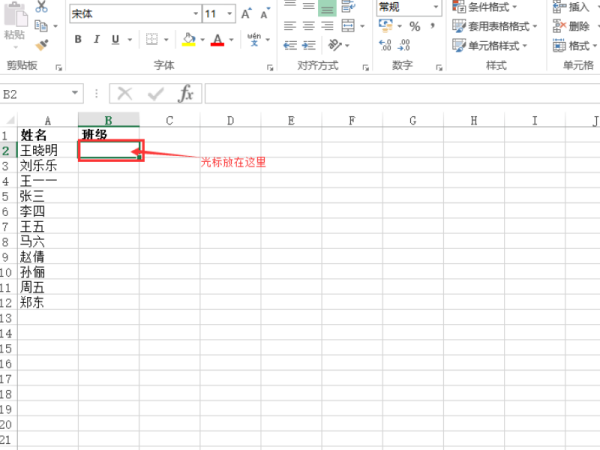The width and height of the screenshot is (600, 450).
Task: Apply Percent style
Action: coord(415,26)
